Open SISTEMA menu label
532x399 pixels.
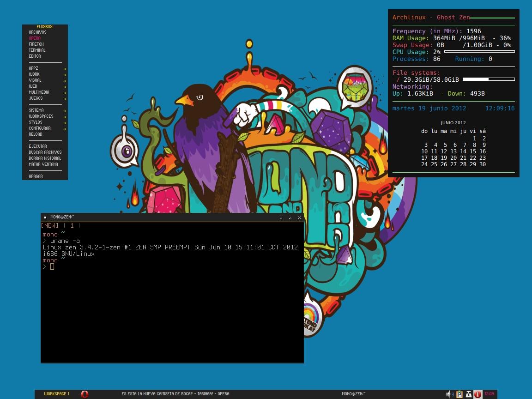(x=36, y=110)
